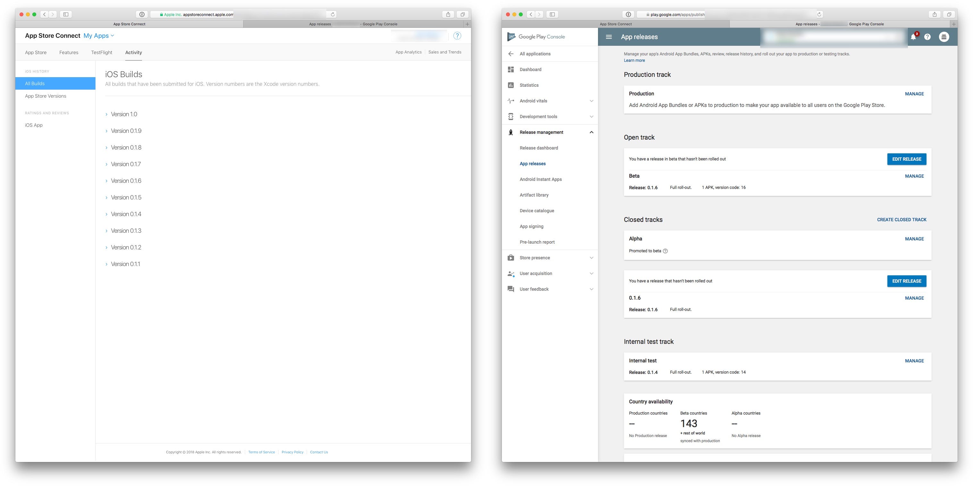Click the Statistics chart icon
This screenshot has width=980, height=486.
pyautogui.click(x=511, y=85)
